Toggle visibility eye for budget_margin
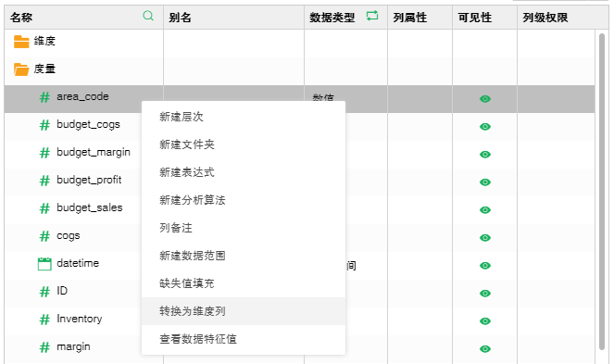614x364 pixels. click(485, 155)
